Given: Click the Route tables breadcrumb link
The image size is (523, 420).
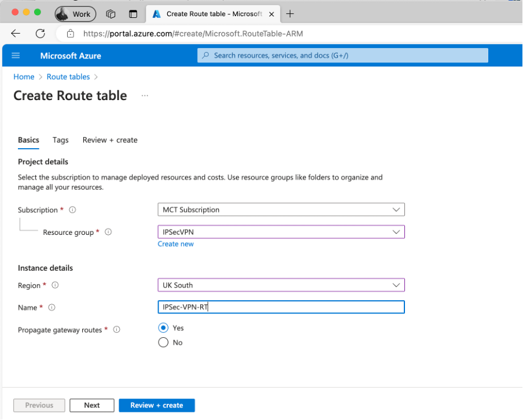Looking at the screenshot, I should pyautogui.click(x=68, y=77).
